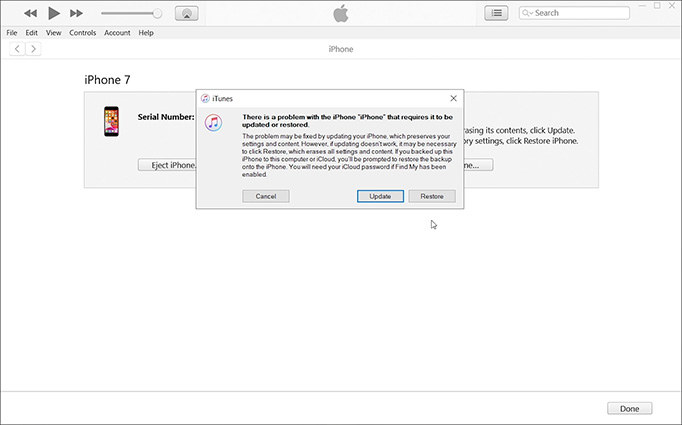
Task: Open the View menu
Action: [53, 33]
